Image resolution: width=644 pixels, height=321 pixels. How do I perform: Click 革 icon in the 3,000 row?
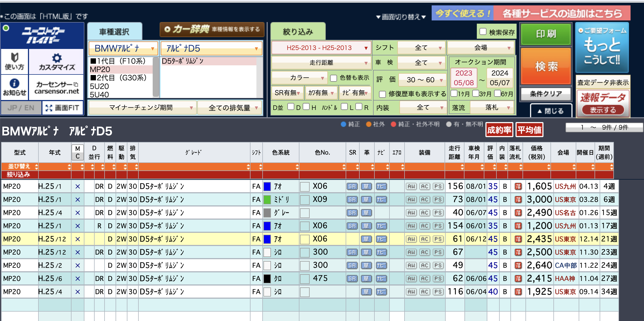tap(366, 199)
